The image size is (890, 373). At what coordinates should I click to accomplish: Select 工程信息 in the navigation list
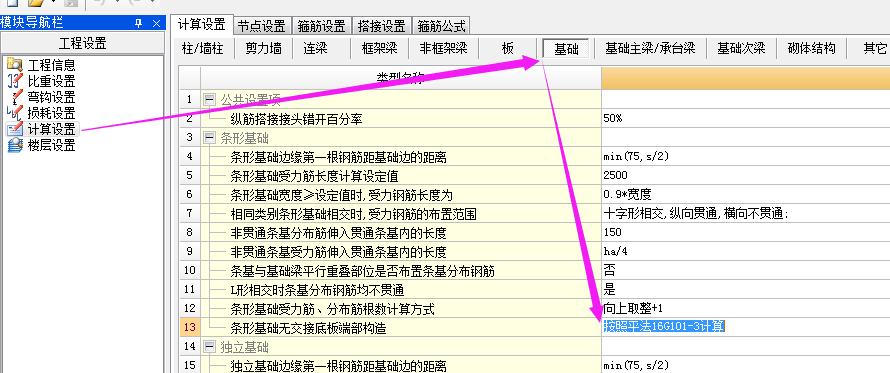(x=52, y=65)
